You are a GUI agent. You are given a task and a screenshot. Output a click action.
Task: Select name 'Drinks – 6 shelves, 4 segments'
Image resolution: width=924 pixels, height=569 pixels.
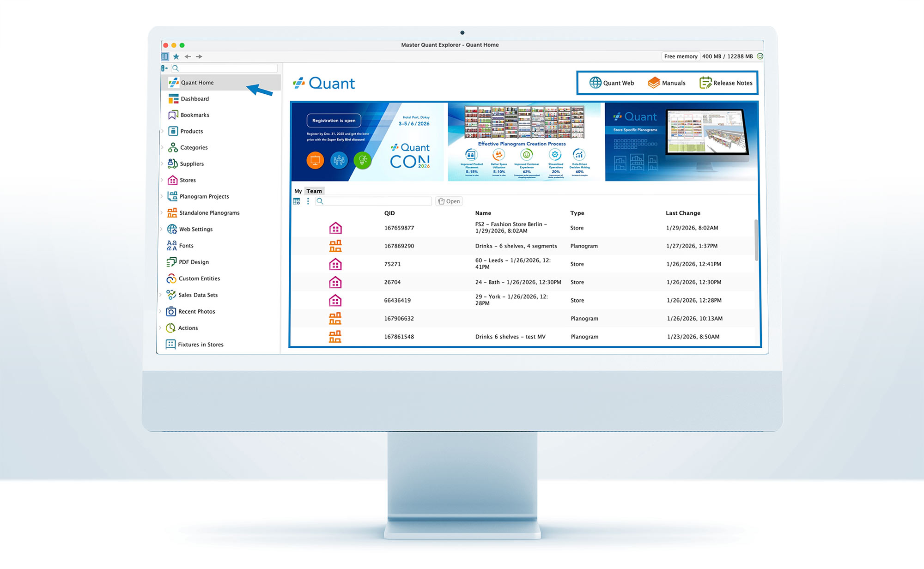pos(516,246)
